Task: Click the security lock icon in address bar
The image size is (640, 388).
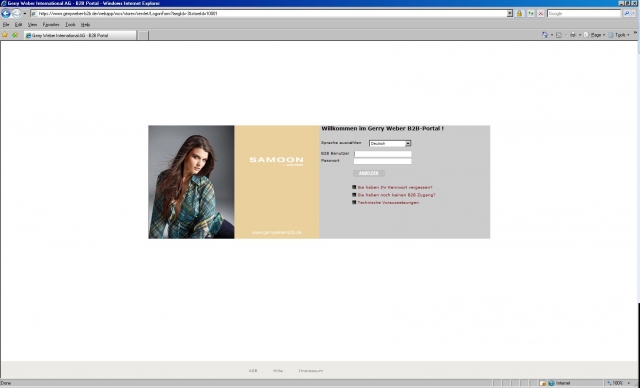Action: pyautogui.click(x=520, y=13)
